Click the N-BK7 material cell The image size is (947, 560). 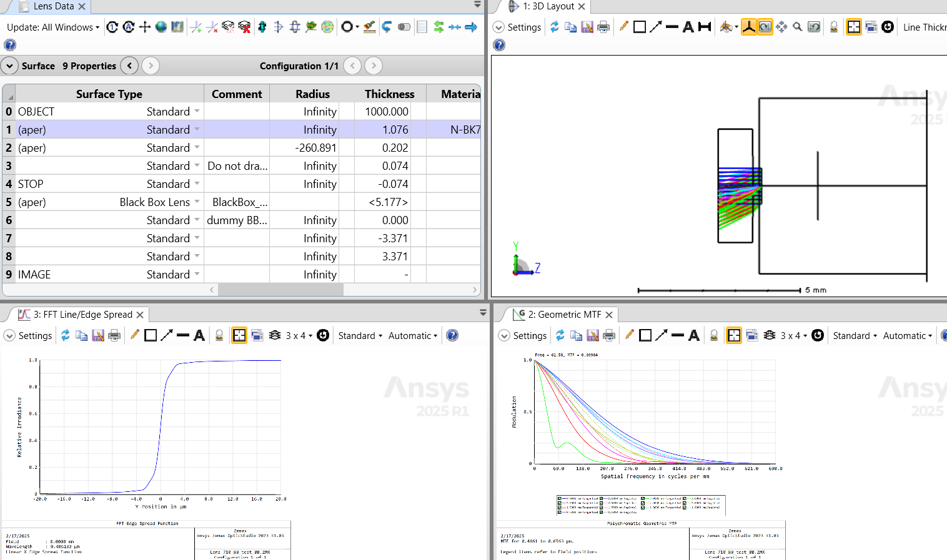pos(454,129)
